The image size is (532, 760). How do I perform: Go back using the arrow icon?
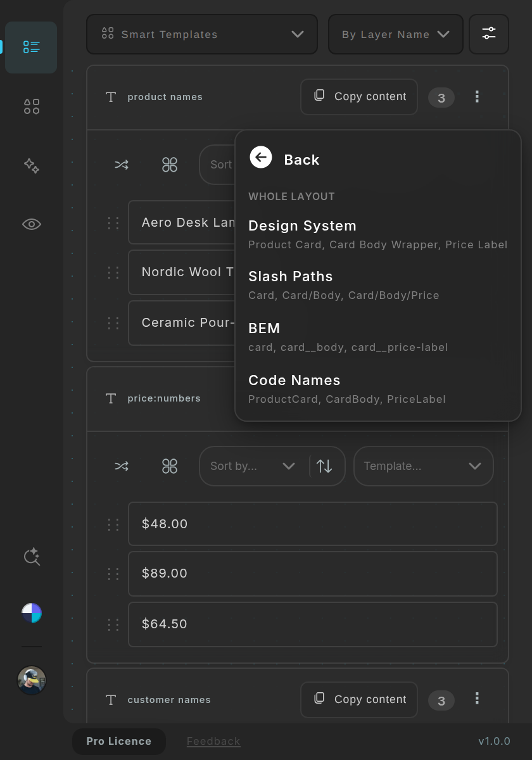point(261,157)
